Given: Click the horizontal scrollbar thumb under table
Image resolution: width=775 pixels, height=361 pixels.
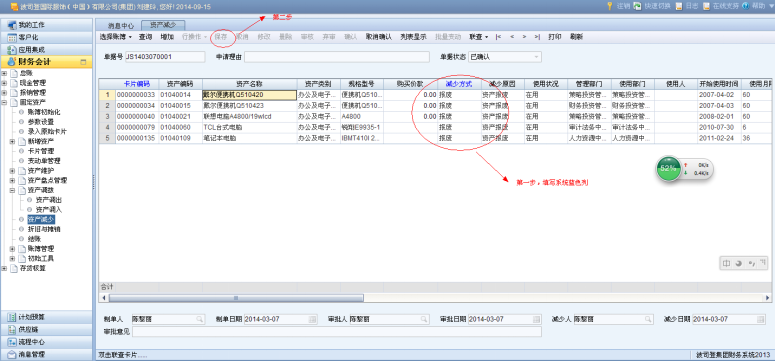Looking at the screenshot, I should tap(236, 298).
